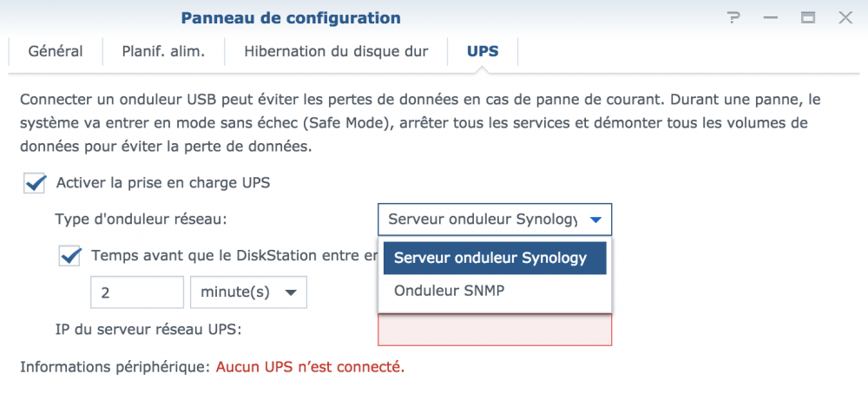The height and width of the screenshot is (413, 868).
Task: Click the IP du serveur réseau UPS field
Action: 495,330
